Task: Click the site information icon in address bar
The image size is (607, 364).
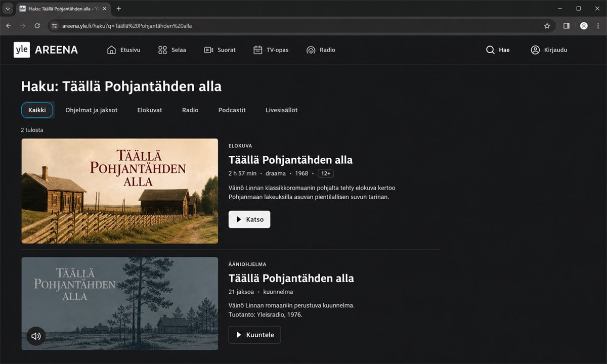Action: [55, 26]
